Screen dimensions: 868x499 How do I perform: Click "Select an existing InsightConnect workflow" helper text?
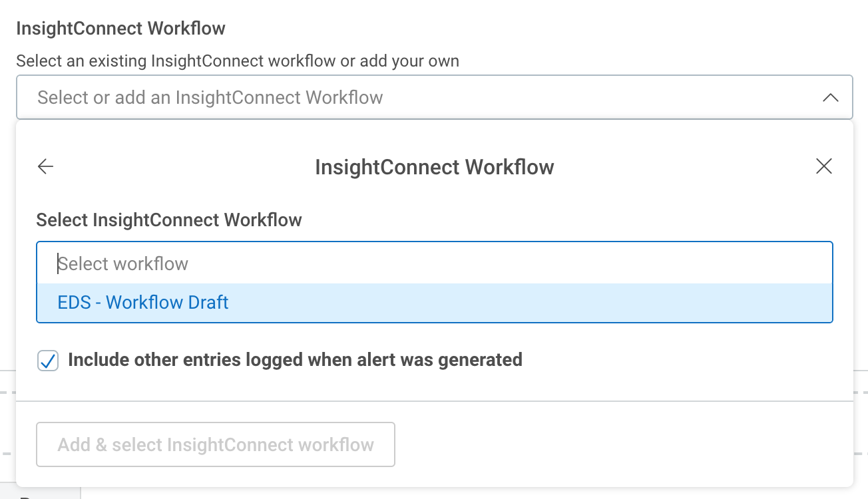pyautogui.click(x=176, y=61)
